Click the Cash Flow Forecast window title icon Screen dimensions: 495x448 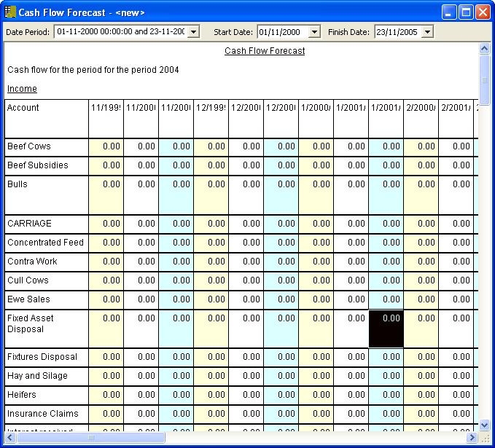10,12
